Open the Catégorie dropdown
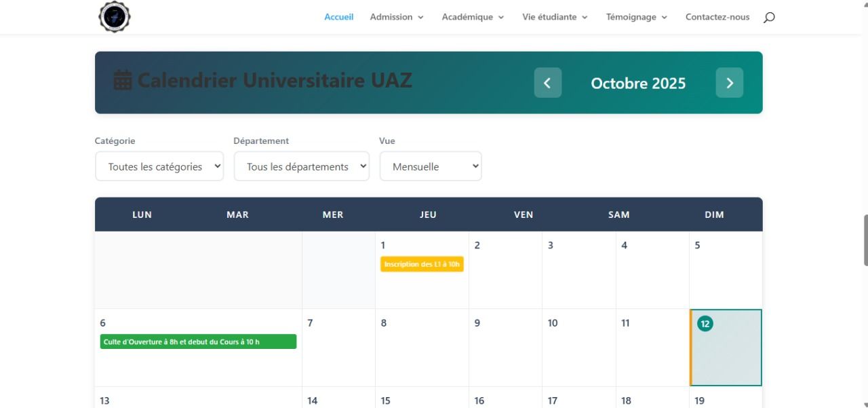868x408 pixels. [x=159, y=166]
